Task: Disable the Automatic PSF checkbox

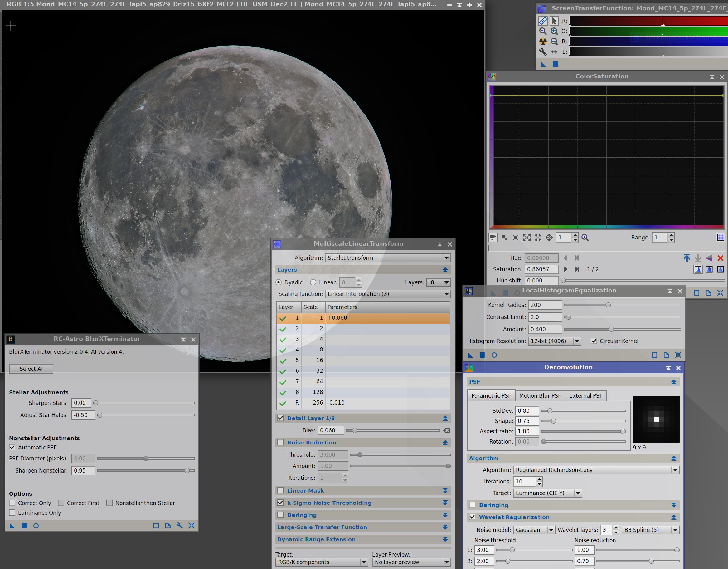Action: point(12,447)
